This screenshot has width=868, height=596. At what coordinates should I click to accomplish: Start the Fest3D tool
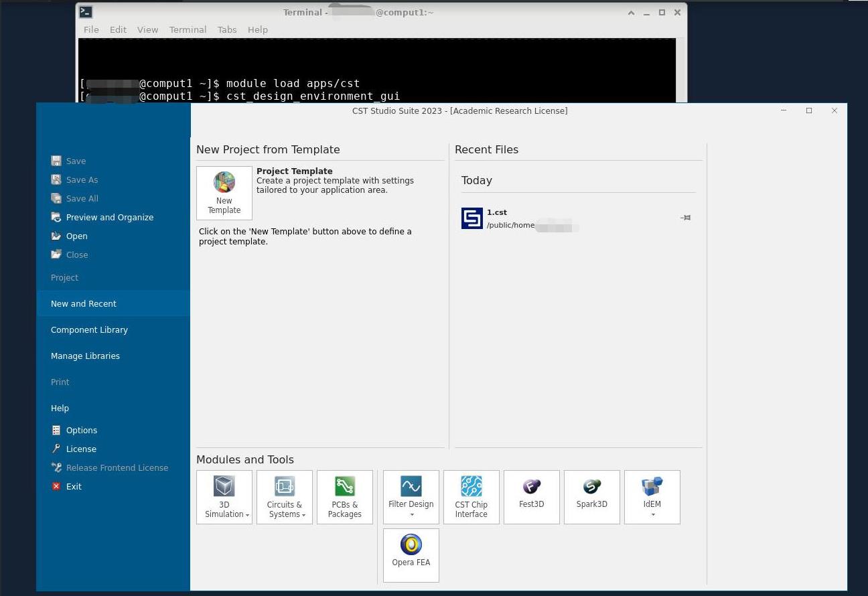[532, 497]
